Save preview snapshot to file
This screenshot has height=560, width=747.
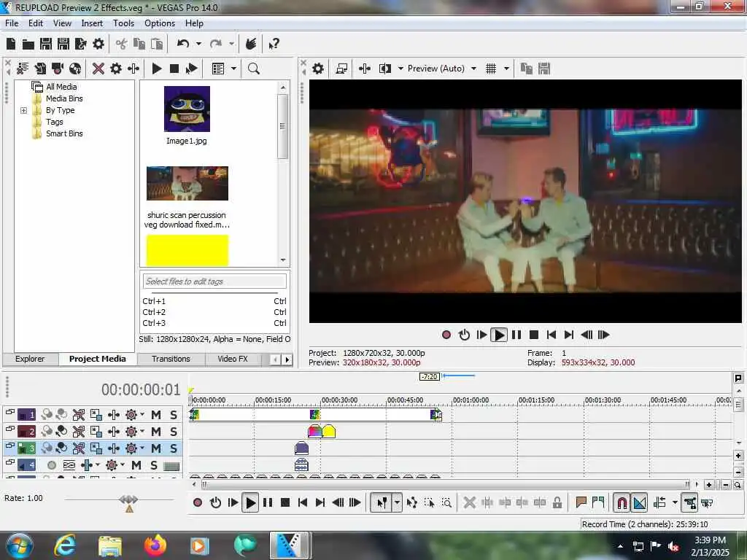[x=544, y=69]
